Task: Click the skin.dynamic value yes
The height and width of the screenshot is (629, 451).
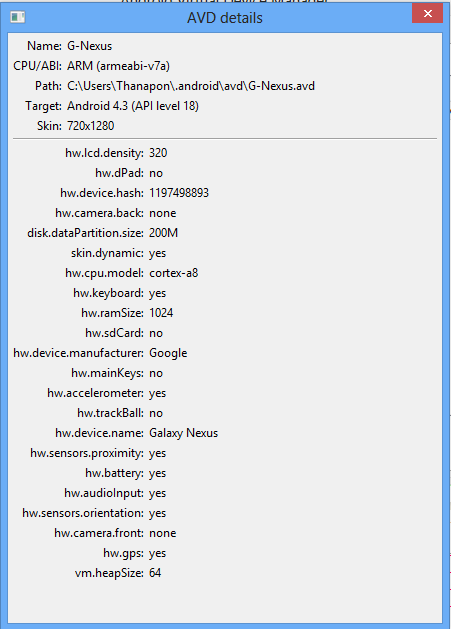Action: [x=157, y=253]
